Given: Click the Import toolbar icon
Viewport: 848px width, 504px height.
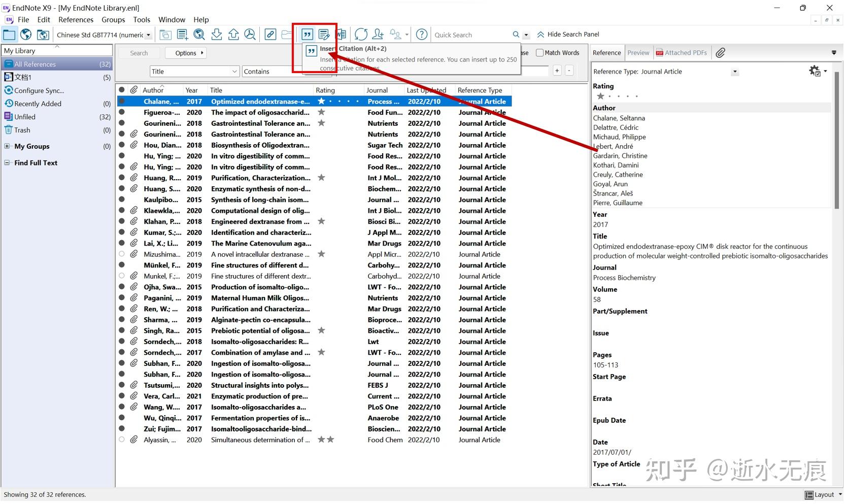Looking at the screenshot, I should coord(217,35).
